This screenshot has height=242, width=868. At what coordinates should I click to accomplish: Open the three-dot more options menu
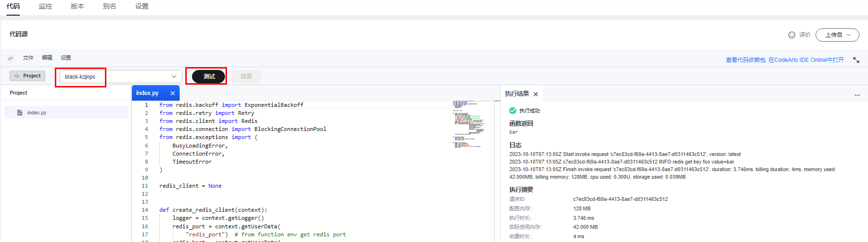[x=857, y=95]
